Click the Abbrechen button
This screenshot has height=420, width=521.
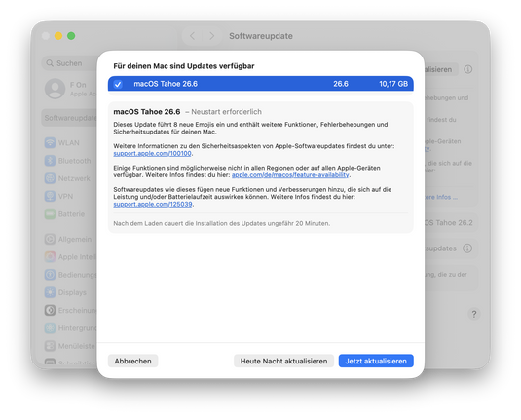132,361
